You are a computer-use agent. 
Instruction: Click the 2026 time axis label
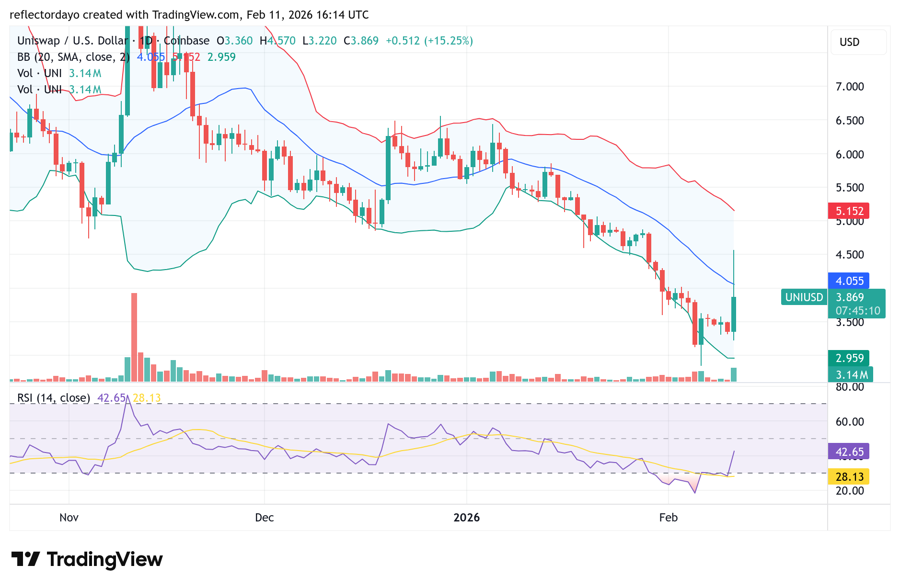pyautogui.click(x=467, y=518)
